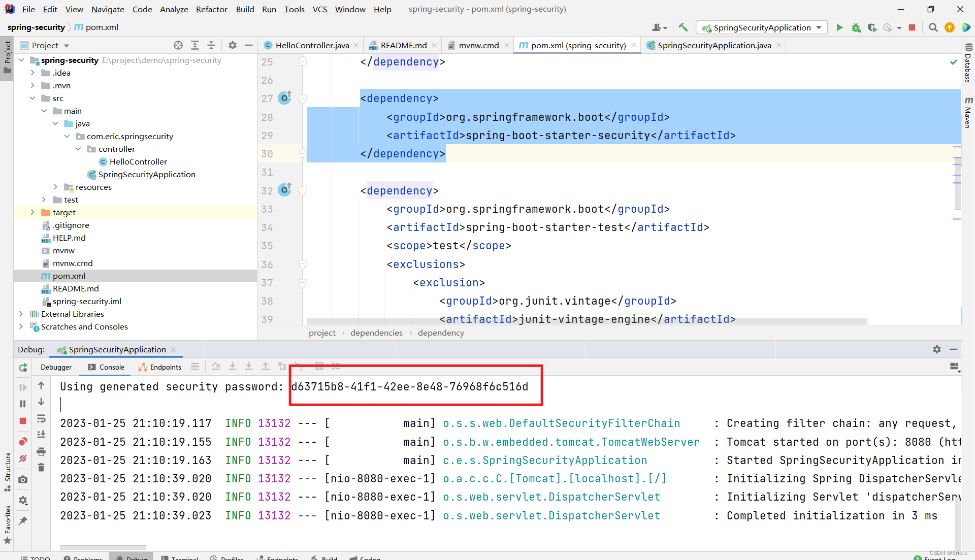Collapse the spring-security root folder
Viewport: 975px width, 560px height.
[21, 60]
